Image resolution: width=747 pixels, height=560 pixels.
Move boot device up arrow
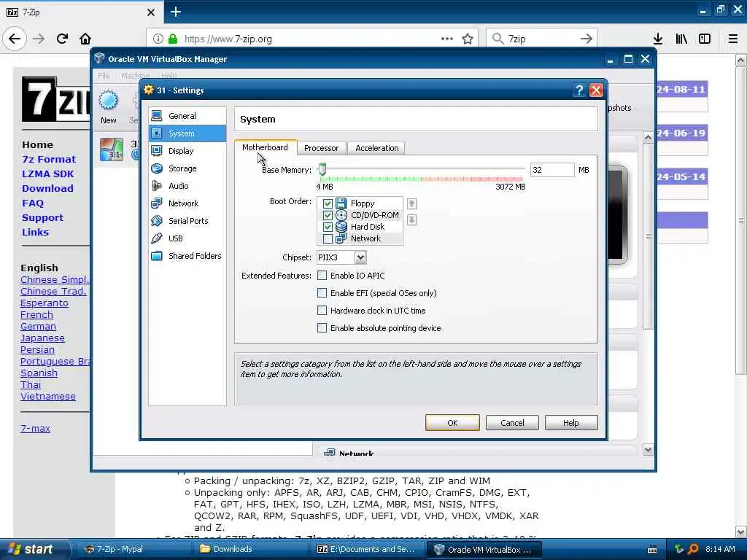(411, 204)
